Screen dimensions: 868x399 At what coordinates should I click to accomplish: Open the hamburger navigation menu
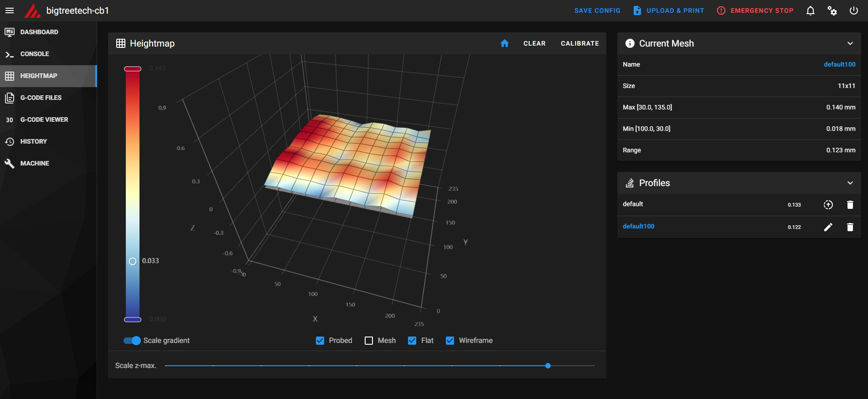(10, 10)
